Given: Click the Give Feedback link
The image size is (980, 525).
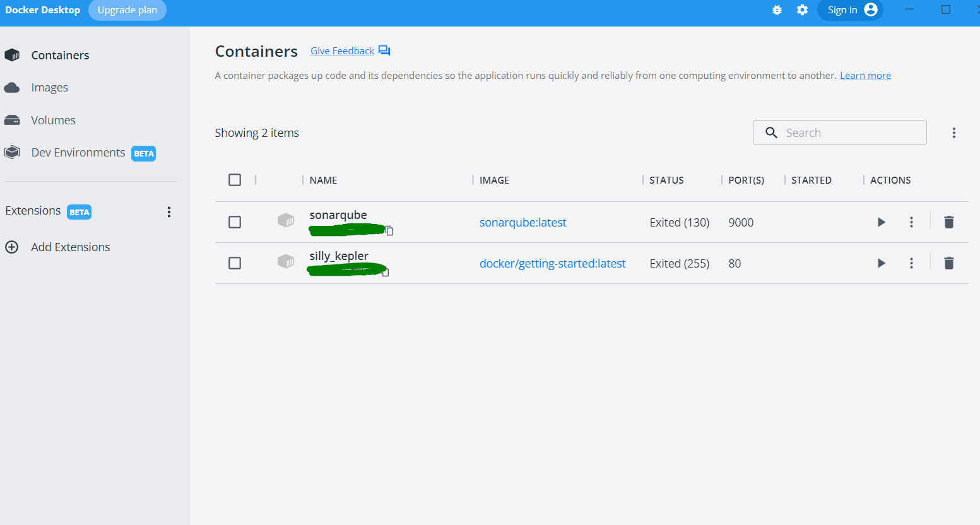Looking at the screenshot, I should pos(343,50).
